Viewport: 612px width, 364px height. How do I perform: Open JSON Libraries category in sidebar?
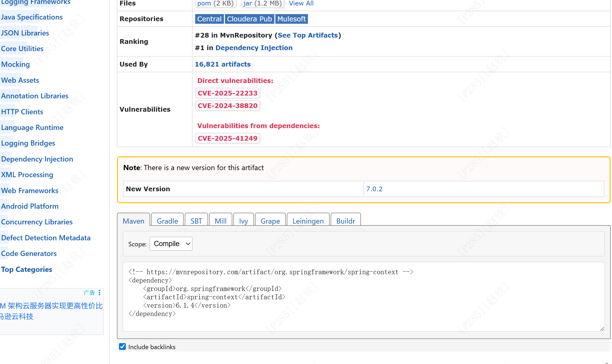pyautogui.click(x=25, y=33)
